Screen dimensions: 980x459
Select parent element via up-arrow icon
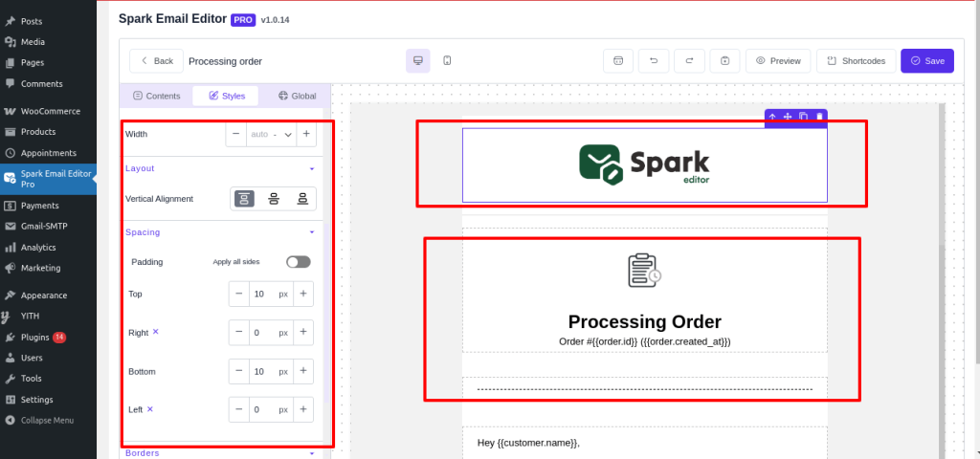click(x=772, y=117)
